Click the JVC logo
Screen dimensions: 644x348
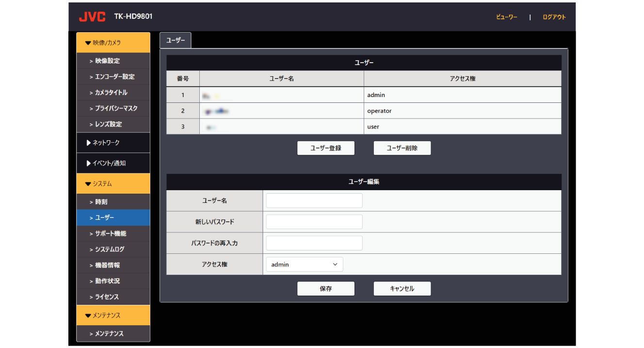point(92,17)
